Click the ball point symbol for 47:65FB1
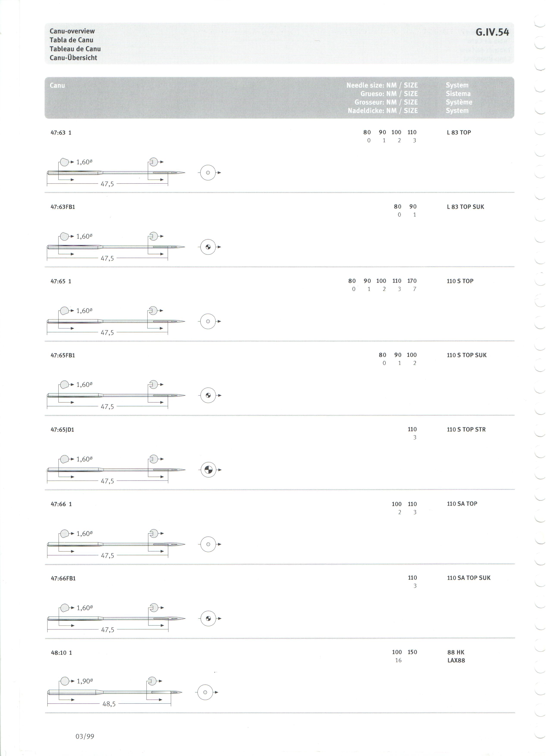The height and width of the screenshot is (756, 550). click(x=208, y=396)
